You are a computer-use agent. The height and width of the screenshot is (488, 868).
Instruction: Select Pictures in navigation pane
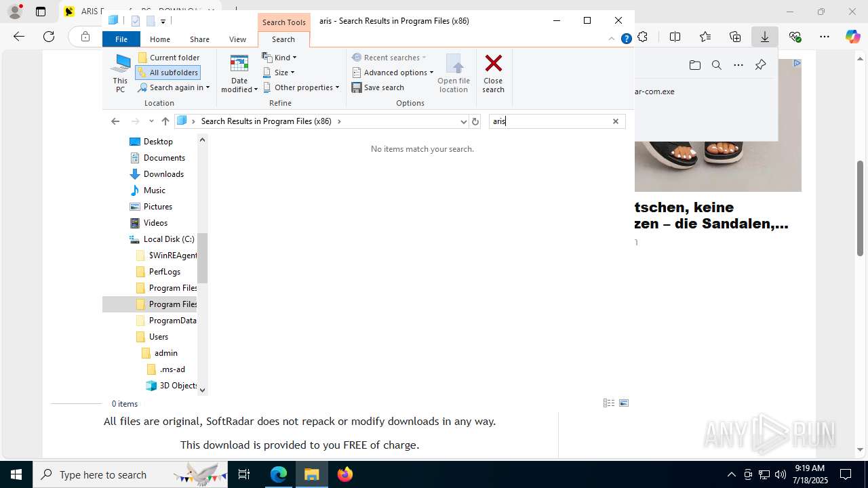(158, 207)
